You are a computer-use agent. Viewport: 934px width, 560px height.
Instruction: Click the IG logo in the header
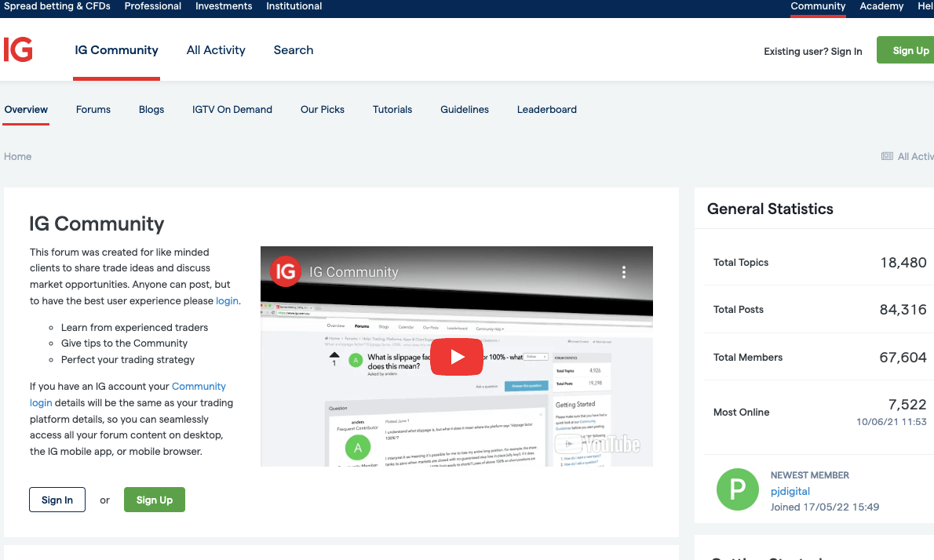pos(18,50)
